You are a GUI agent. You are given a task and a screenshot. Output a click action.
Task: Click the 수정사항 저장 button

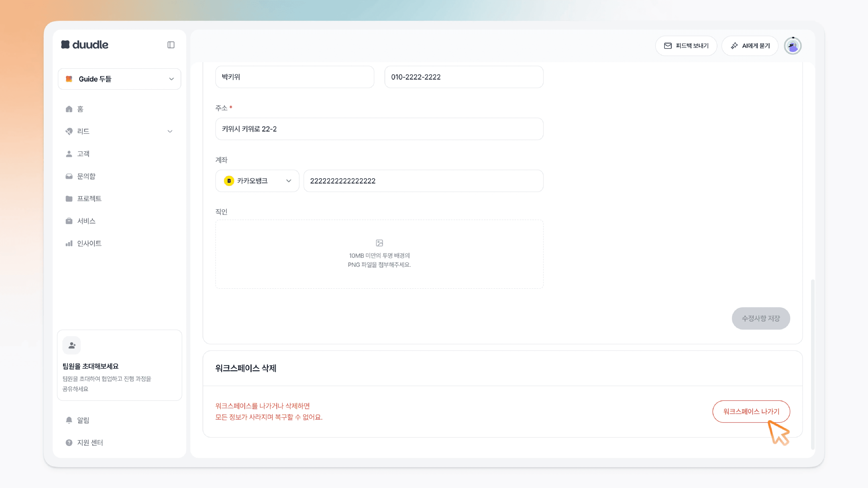tap(761, 318)
